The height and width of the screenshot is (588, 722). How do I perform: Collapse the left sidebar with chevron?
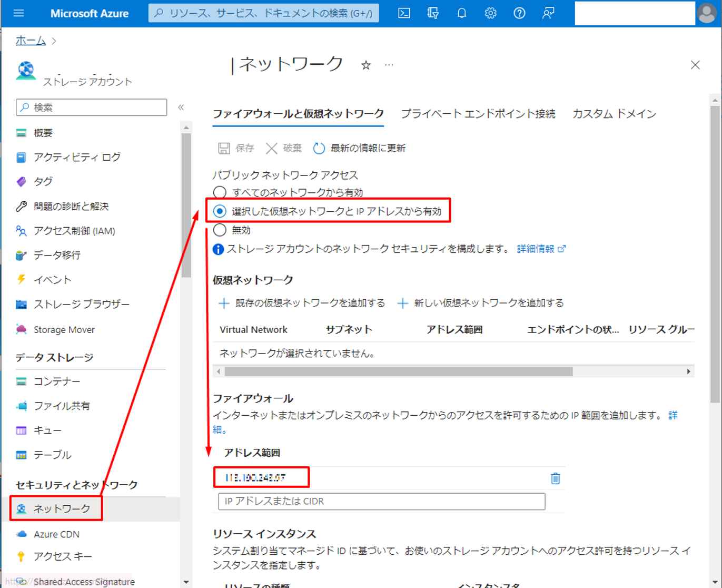[x=181, y=107]
